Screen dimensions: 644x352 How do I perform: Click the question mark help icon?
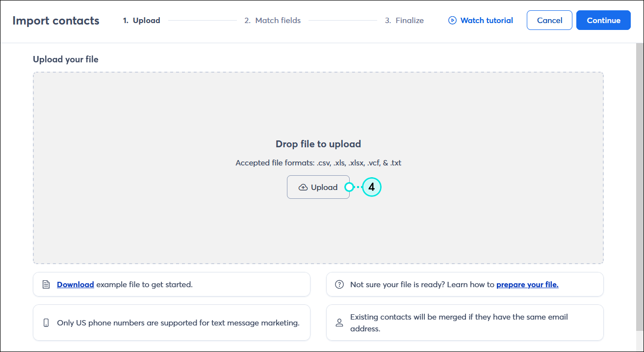(339, 284)
